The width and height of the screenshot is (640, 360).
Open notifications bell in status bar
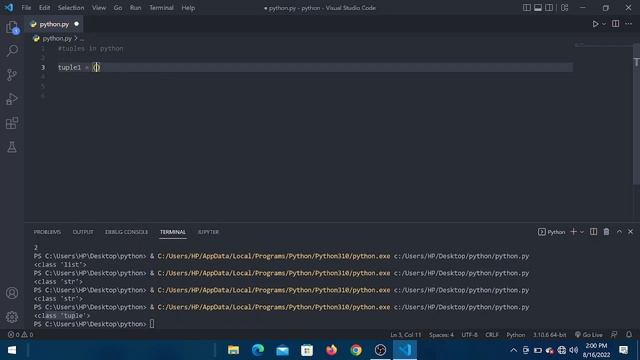coord(629,335)
